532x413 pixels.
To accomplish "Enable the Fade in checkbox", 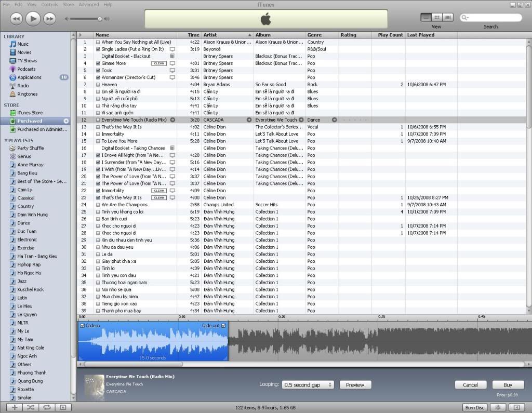I will pos(82,325).
